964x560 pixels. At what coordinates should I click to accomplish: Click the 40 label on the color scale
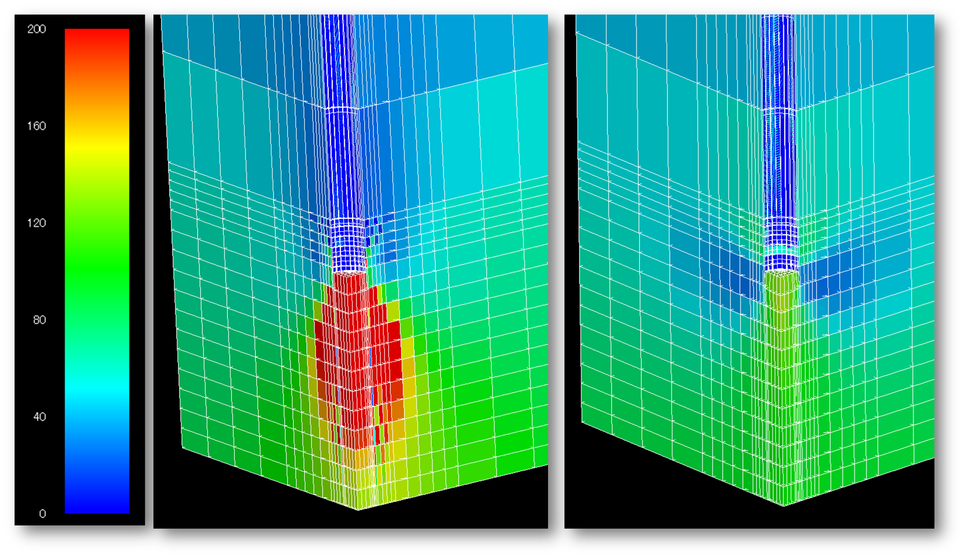(40, 417)
